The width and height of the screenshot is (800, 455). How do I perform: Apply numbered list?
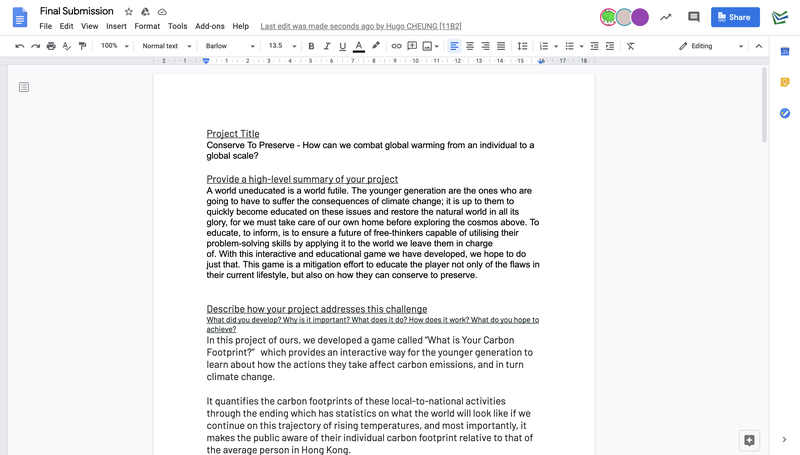click(544, 46)
